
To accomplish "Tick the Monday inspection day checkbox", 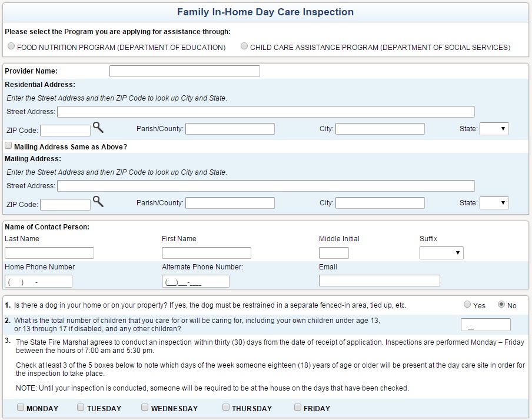I will click(x=21, y=407).
